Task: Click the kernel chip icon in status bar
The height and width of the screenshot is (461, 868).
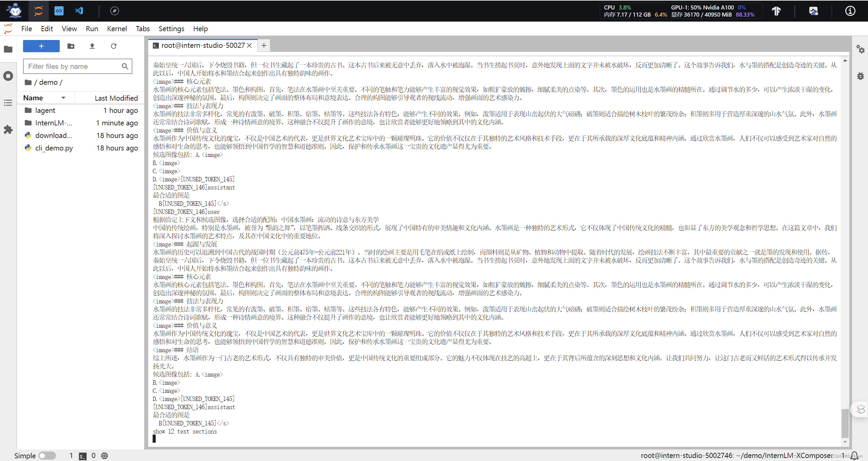Action: pos(104,456)
